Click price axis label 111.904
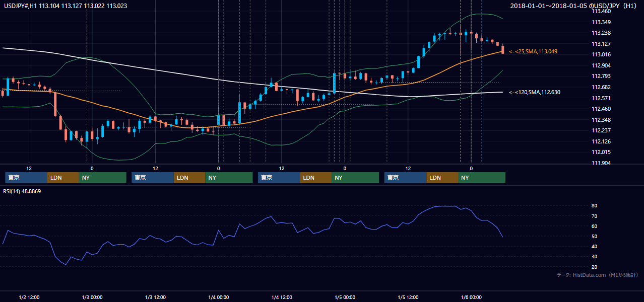 click(601, 163)
